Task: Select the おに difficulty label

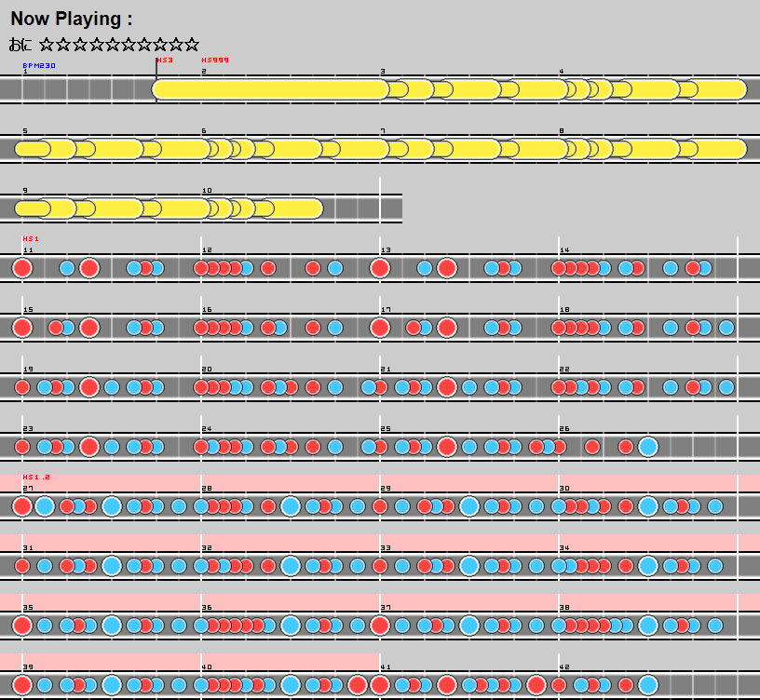Action: 20,45
